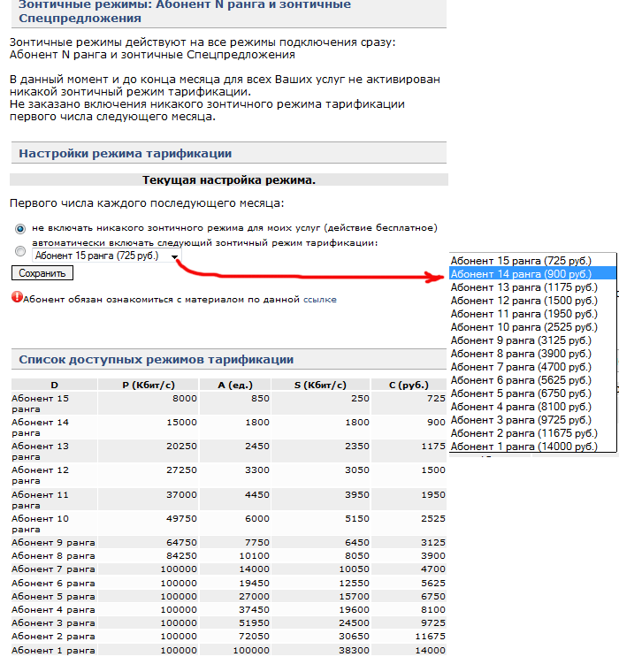Click the red exclamation warning icon

(x=17, y=297)
